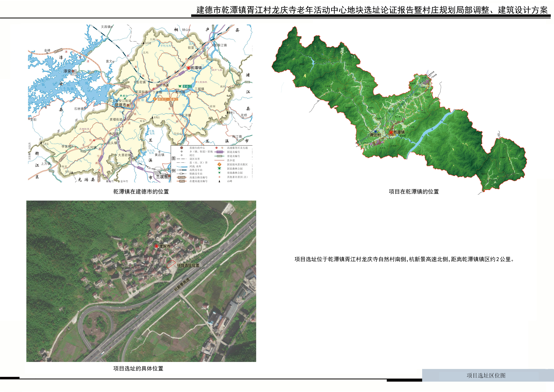Click the G6021 highway badge in legend
554x392 pixels.
point(181,177)
